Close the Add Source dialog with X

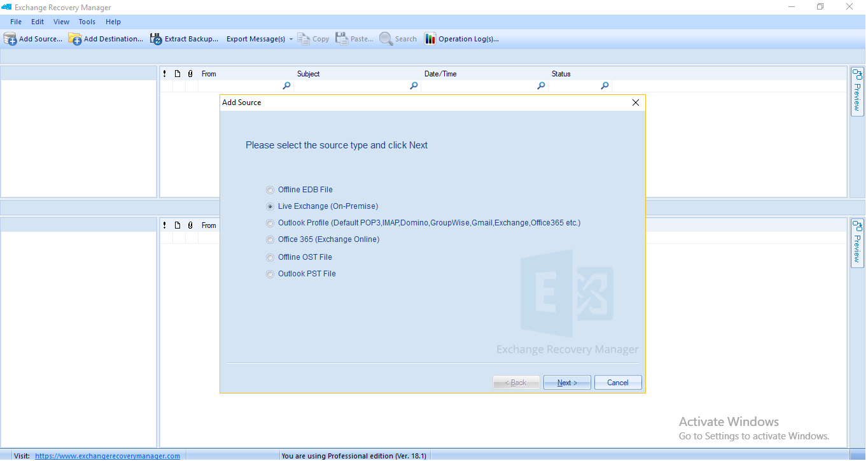coord(635,103)
